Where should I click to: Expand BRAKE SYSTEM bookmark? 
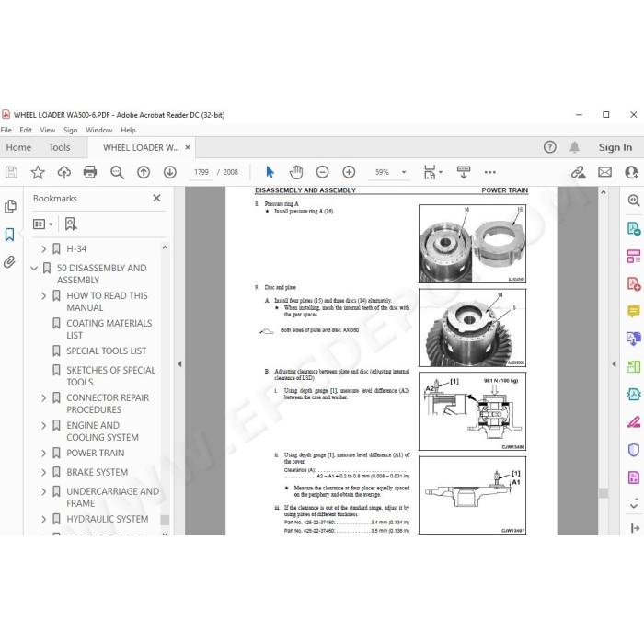pyautogui.click(x=43, y=472)
